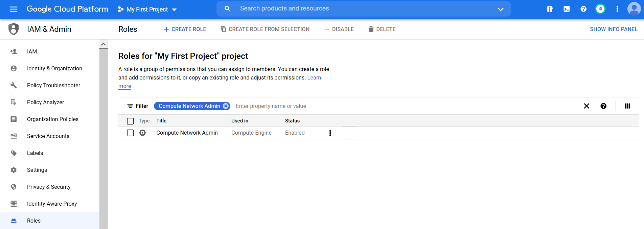Activate Cloud Shell terminal icon
Image resolution: width=644 pixels, height=229 pixels.
point(567,9)
